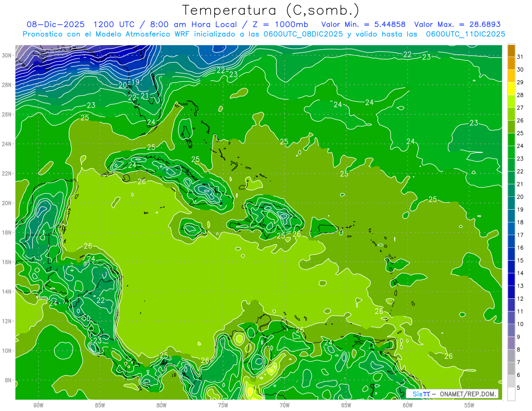Click the legend scale label '31'

coord(520,56)
